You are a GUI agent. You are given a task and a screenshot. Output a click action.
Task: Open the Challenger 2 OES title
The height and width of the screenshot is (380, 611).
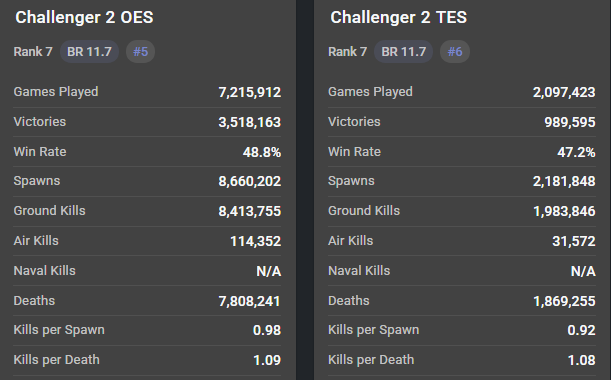pyautogui.click(x=84, y=18)
